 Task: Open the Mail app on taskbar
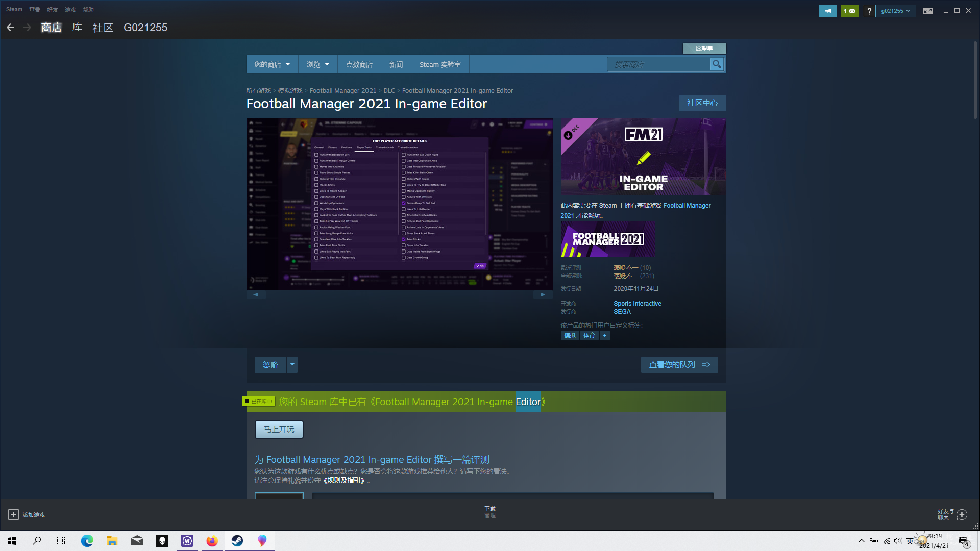[137, 541]
